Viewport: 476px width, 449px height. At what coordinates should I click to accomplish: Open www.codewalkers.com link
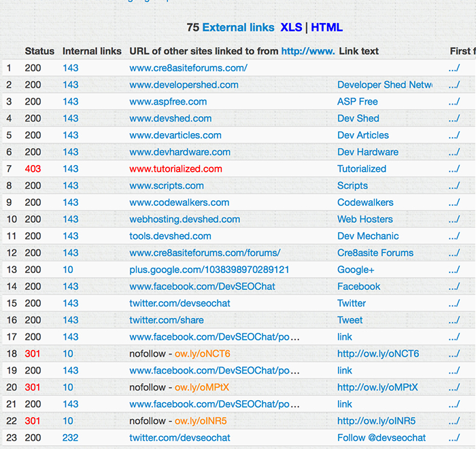click(x=180, y=202)
